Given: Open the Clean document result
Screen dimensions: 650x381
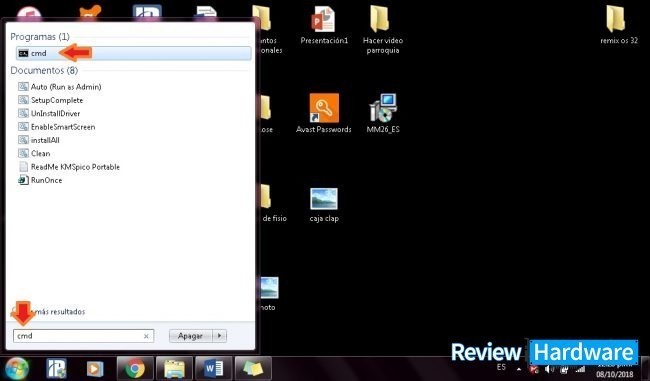Looking at the screenshot, I should pos(34,153).
